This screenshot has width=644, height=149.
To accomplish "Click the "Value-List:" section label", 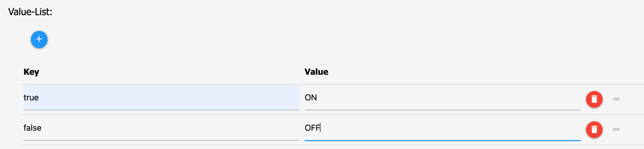I will (x=30, y=12).
